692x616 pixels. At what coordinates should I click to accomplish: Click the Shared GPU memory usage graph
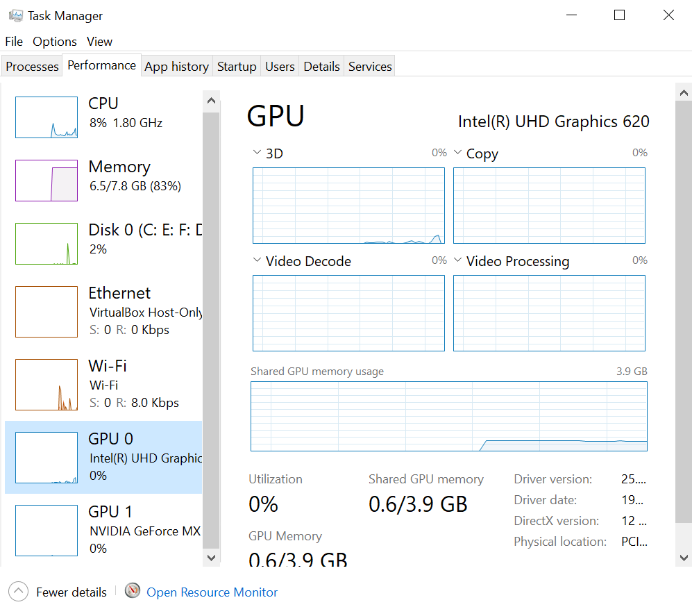pyautogui.click(x=449, y=417)
